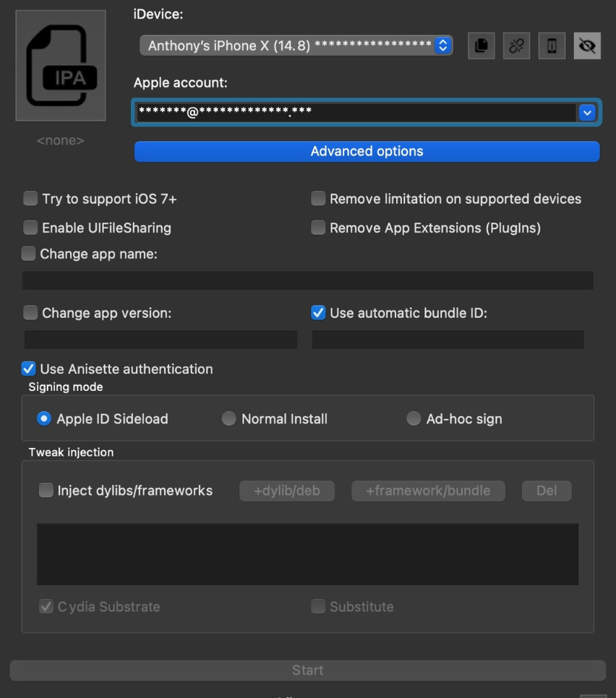Image resolution: width=616 pixels, height=698 pixels.
Task: Enable UIFileSharing checkbox
Action: (30, 228)
